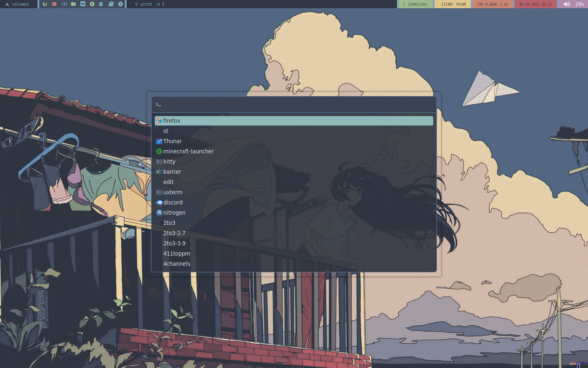This screenshot has height=368, width=588.
Task: Select the uxterm entry text
Action: (x=173, y=192)
